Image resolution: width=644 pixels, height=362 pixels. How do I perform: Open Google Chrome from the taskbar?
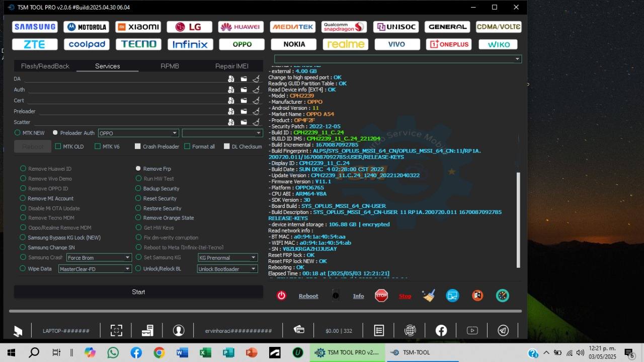pyautogui.click(x=159, y=352)
